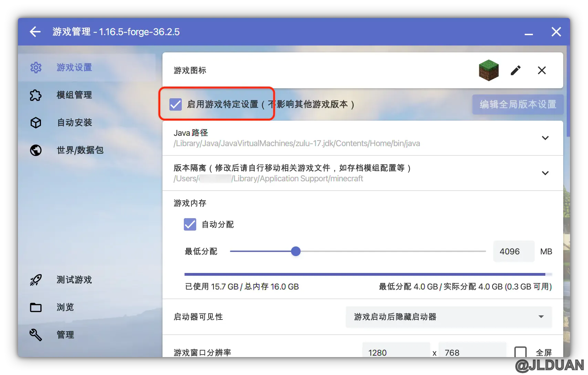Select 测试游戏 menu item
588x375 pixels.
(x=87, y=280)
